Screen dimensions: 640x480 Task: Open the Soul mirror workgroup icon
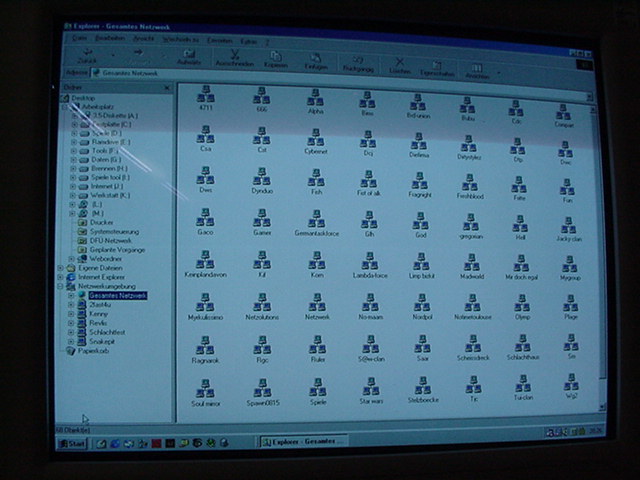click(x=205, y=393)
